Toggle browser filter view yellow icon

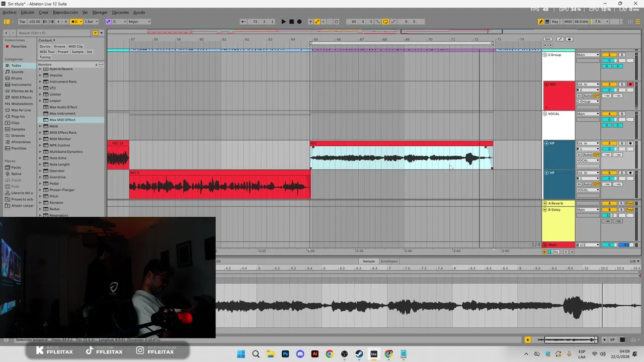(x=95, y=33)
